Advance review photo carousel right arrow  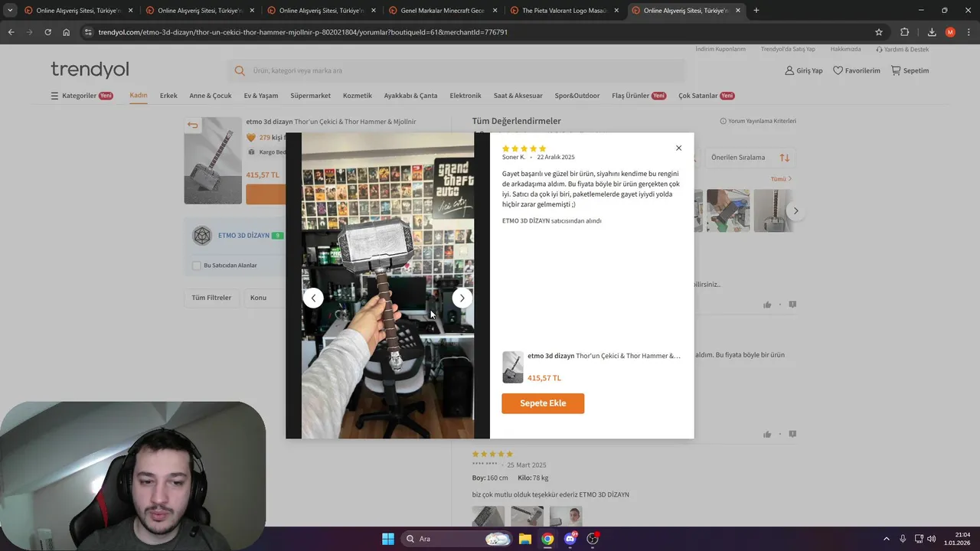click(x=795, y=210)
